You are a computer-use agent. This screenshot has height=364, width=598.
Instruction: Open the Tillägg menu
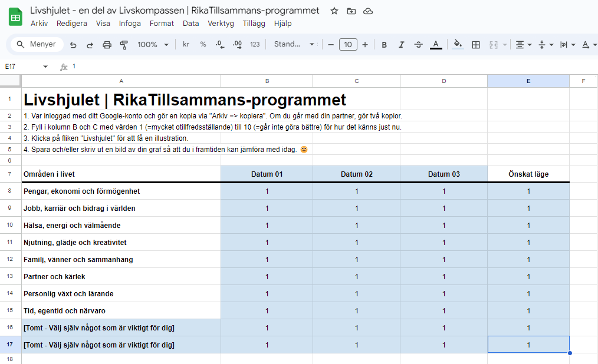tap(254, 23)
